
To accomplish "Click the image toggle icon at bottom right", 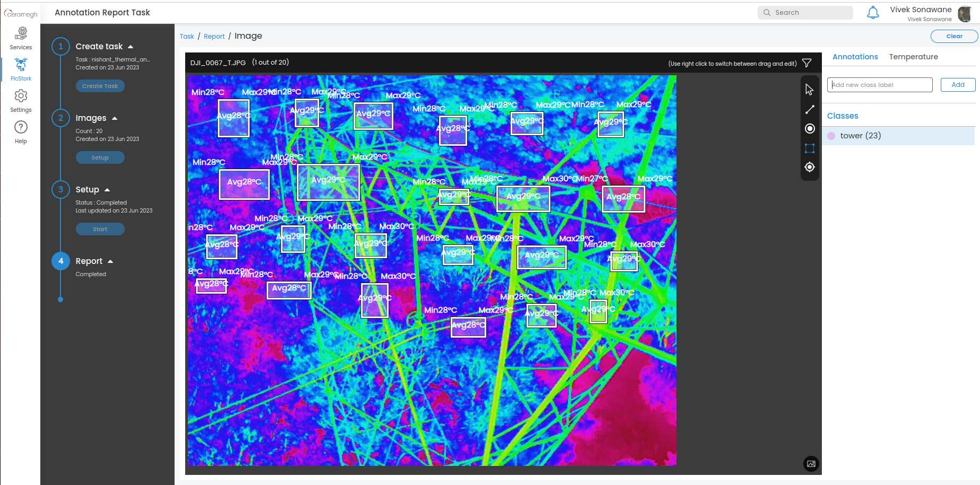I will click(811, 464).
